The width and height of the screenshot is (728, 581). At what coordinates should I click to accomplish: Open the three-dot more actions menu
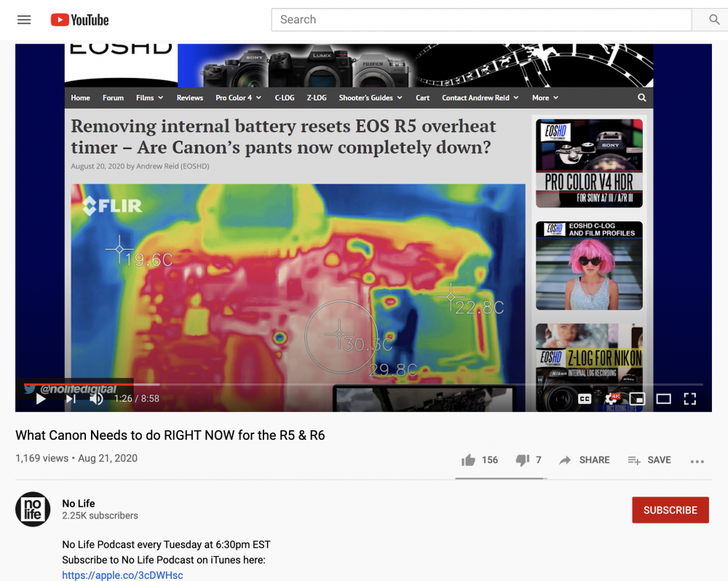pos(697,461)
